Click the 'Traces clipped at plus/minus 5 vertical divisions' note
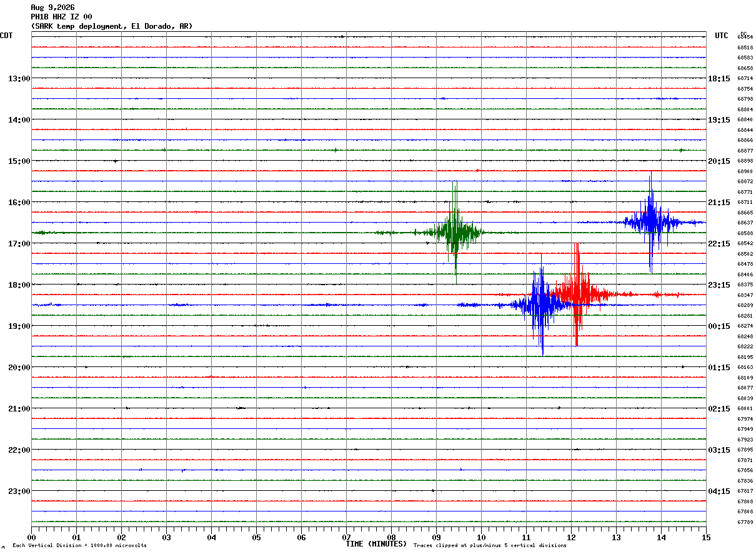The width and height of the screenshot is (756, 554). [490, 545]
